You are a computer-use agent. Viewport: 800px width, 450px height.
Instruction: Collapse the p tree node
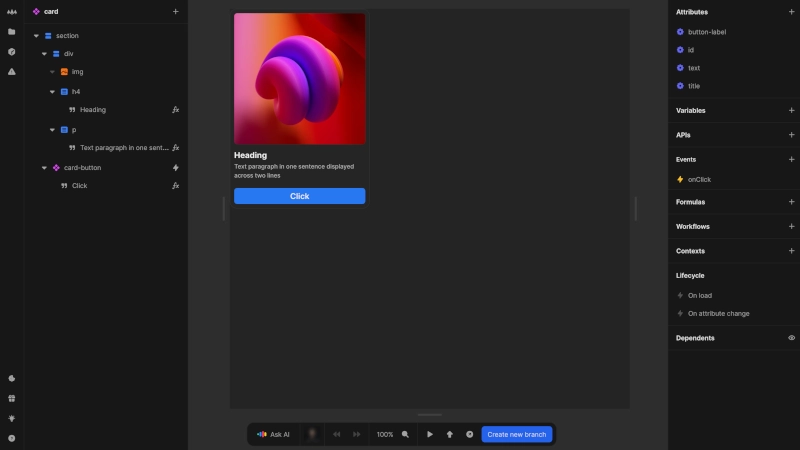pyautogui.click(x=52, y=130)
